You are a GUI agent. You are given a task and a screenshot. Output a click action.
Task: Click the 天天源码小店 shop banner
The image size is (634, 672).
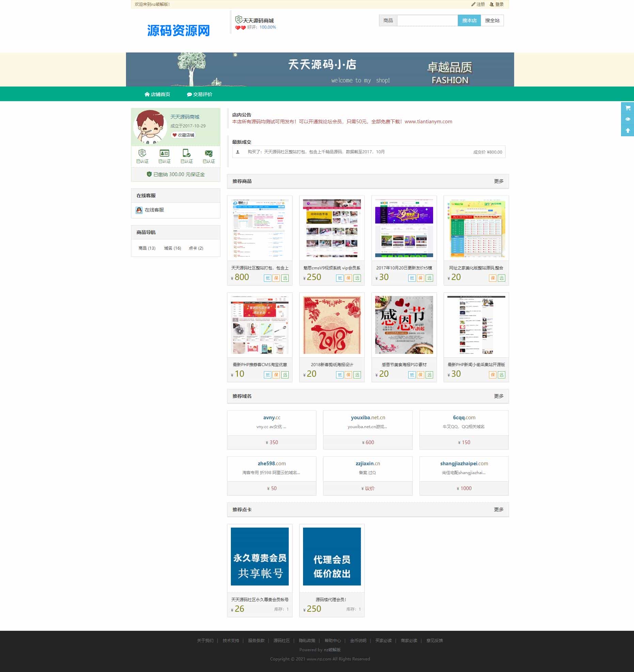(x=320, y=69)
